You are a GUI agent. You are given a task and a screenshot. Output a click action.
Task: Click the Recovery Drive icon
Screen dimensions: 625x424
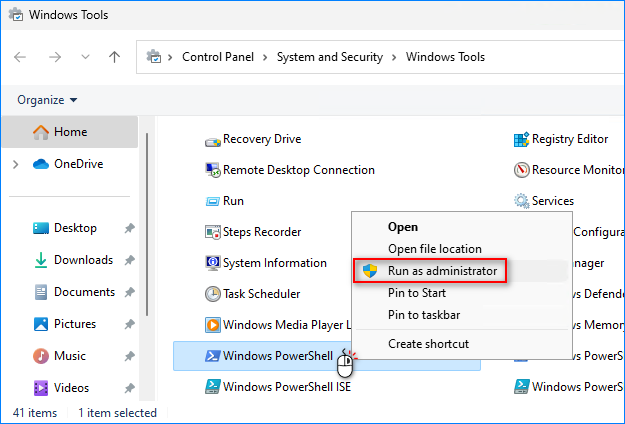(213, 141)
